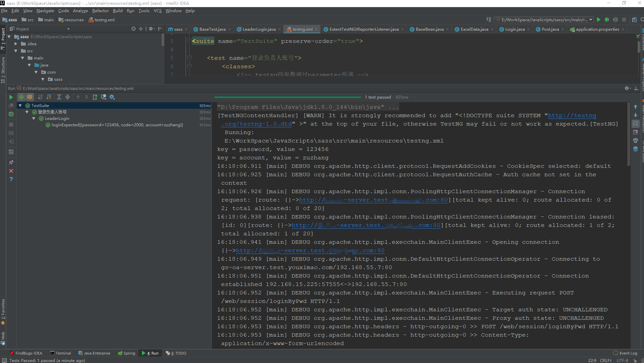644x363 pixels.
Task: Console scroll down arrow icon
Action: point(636,115)
